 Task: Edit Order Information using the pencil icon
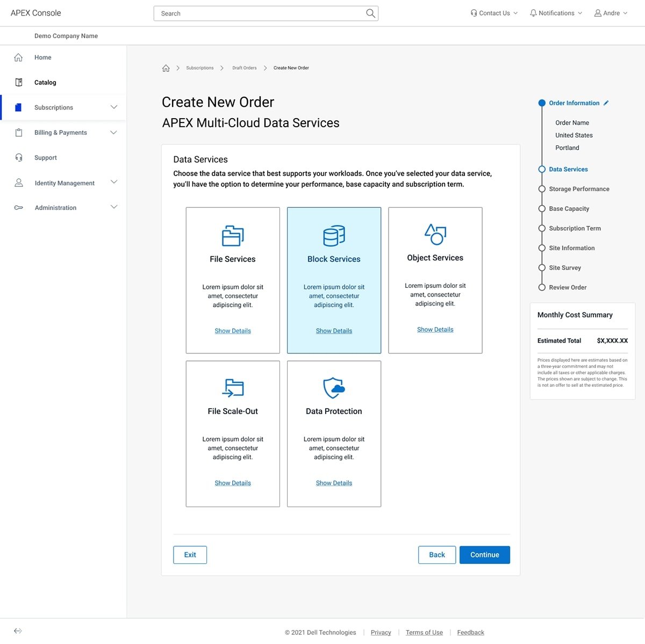[x=606, y=103]
